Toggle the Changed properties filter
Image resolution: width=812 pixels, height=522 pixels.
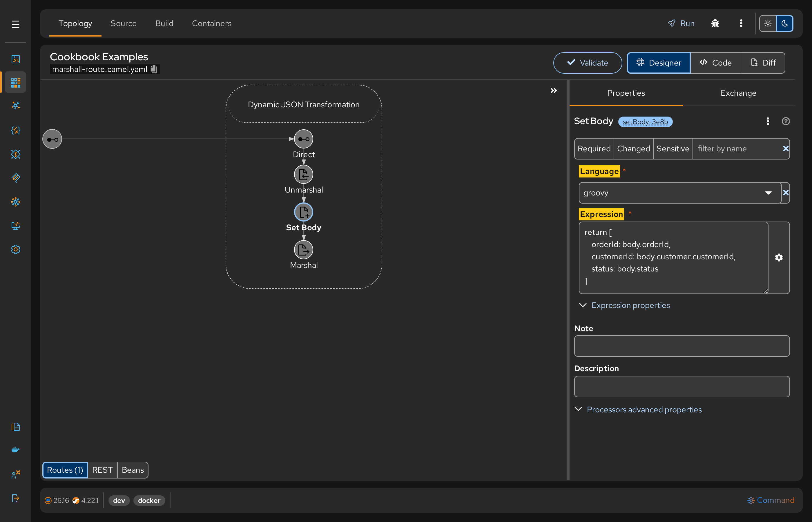tap(633, 149)
